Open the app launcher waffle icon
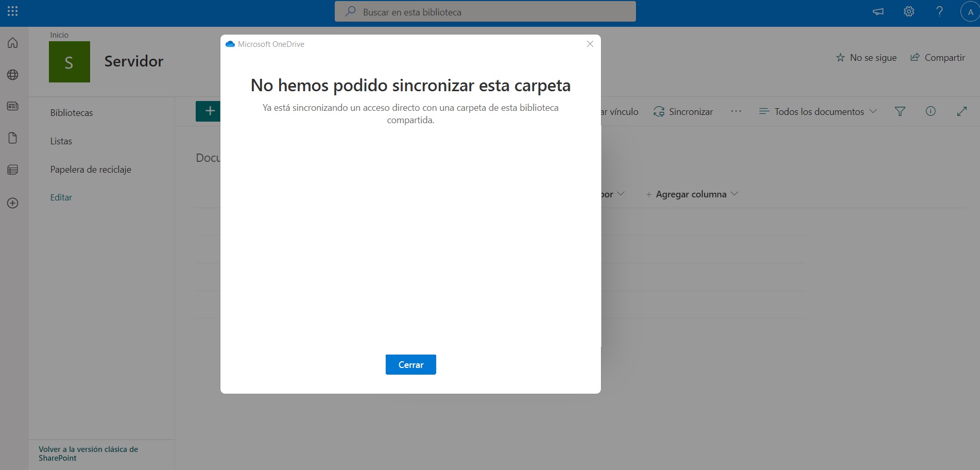Image resolution: width=980 pixels, height=470 pixels. 13,11
